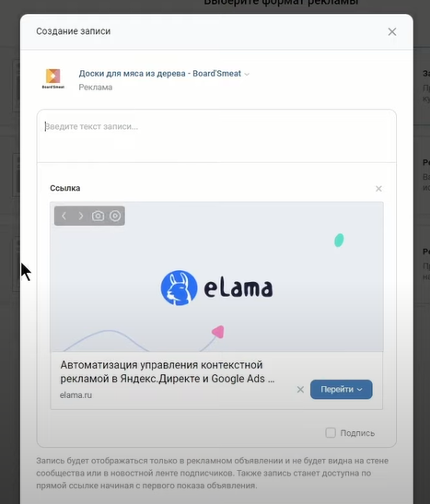Image resolution: width=430 pixels, height=504 pixels.
Task: Focus the Введите текст записи field
Action: click(216, 136)
